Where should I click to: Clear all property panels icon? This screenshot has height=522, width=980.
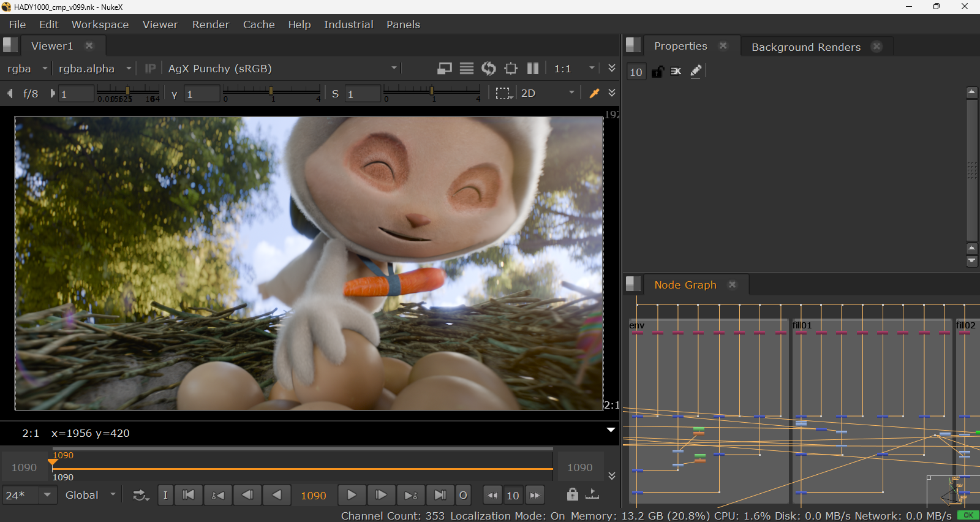click(x=676, y=72)
